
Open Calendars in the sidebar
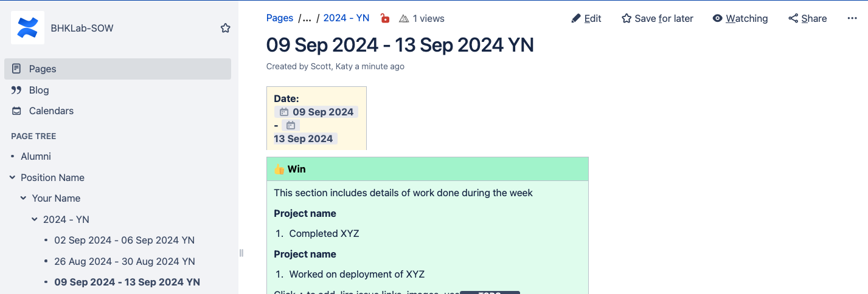[x=51, y=111]
